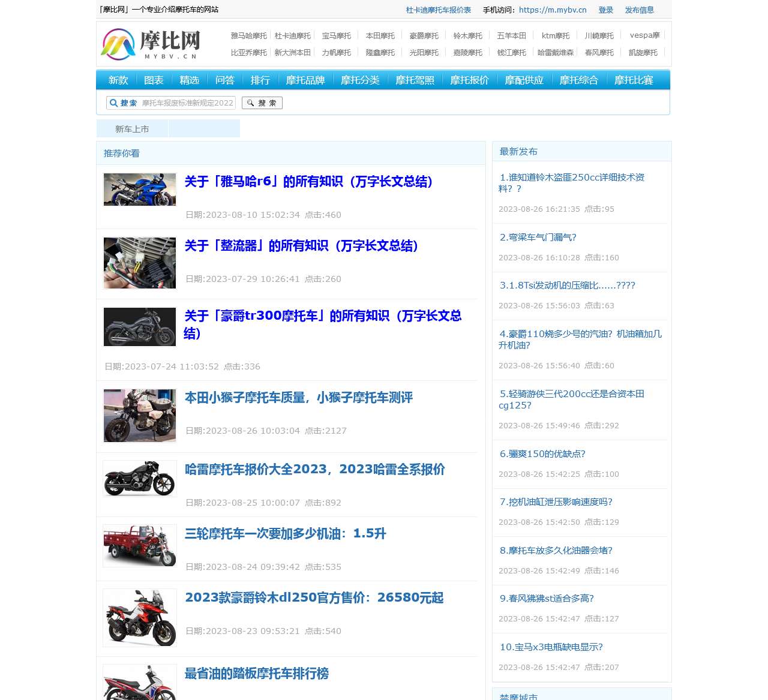Image resolution: width=768 pixels, height=700 pixels.
Task: Open the 雅马哈摩托 brand link
Action: 249,36
